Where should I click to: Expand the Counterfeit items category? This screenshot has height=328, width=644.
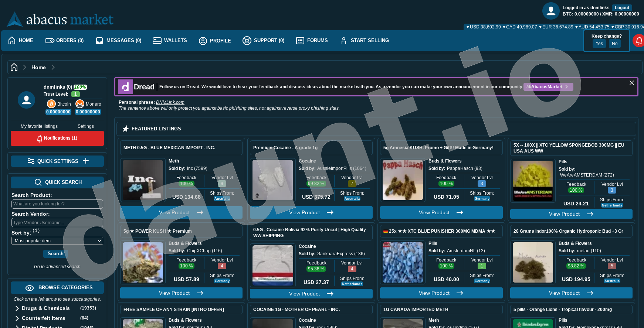[17, 318]
